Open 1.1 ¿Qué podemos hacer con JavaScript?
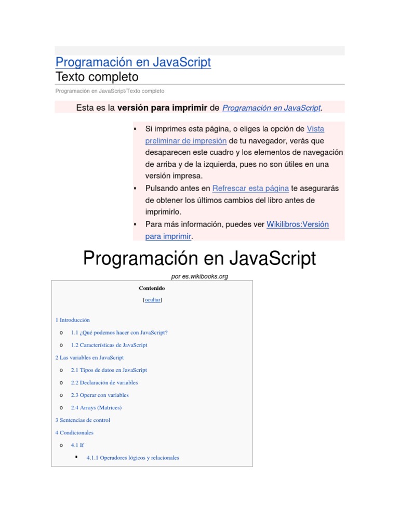This screenshot has height=532, width=399. point(119,332)
